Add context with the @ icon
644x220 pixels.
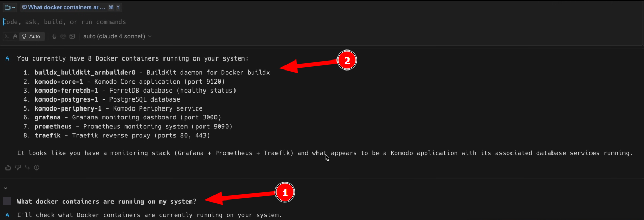(63, 36)
